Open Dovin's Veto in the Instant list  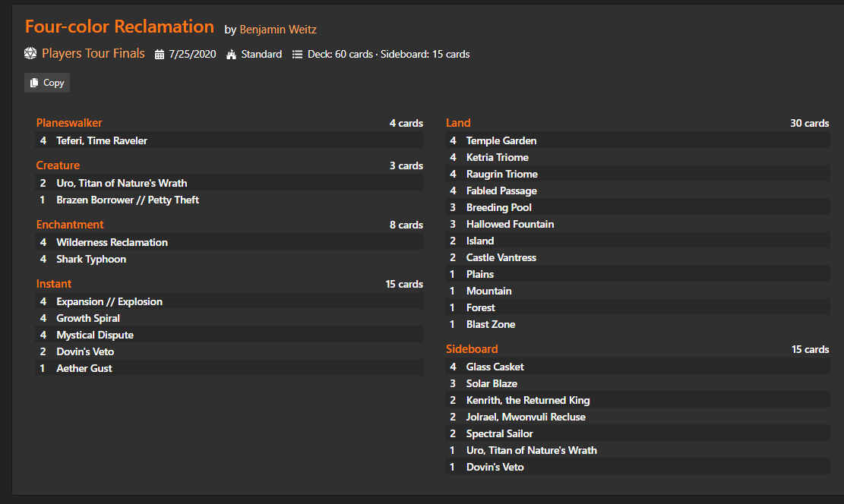(85, 351)
